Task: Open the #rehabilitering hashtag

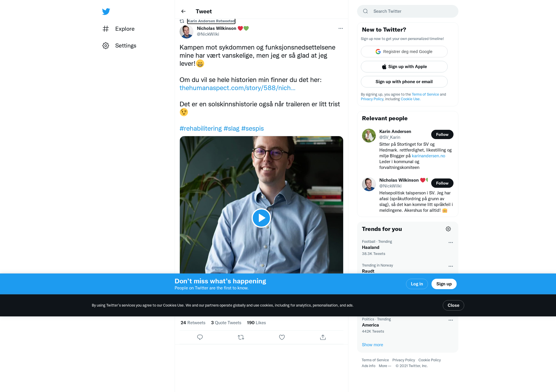Action: [200, 128]
